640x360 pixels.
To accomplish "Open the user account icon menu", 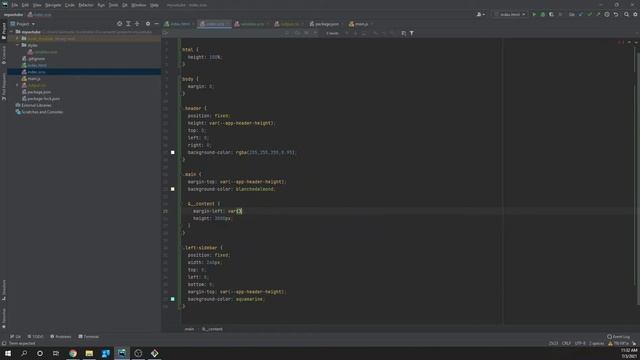I will pyautogui.click(x=480, y=14).
